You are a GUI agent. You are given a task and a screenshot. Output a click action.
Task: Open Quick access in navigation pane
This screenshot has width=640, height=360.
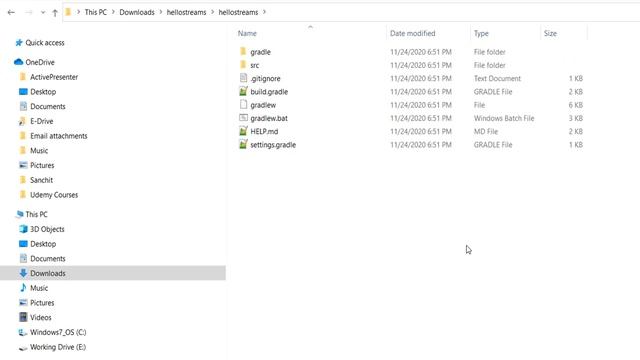pyautogui.click(x=45, y=43)
